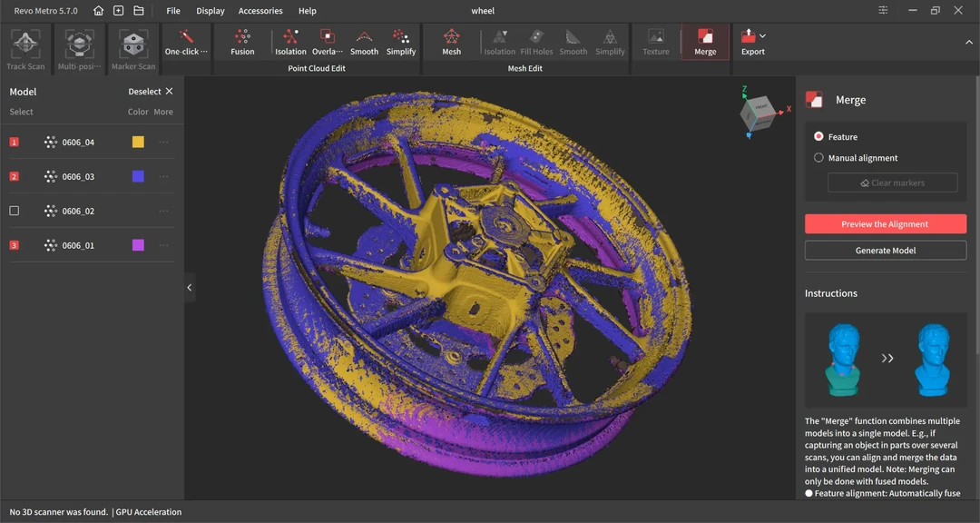Change the blue color swatch of 0606_03
The width and height of the screenshot is (980, 523).
[138, 176]
